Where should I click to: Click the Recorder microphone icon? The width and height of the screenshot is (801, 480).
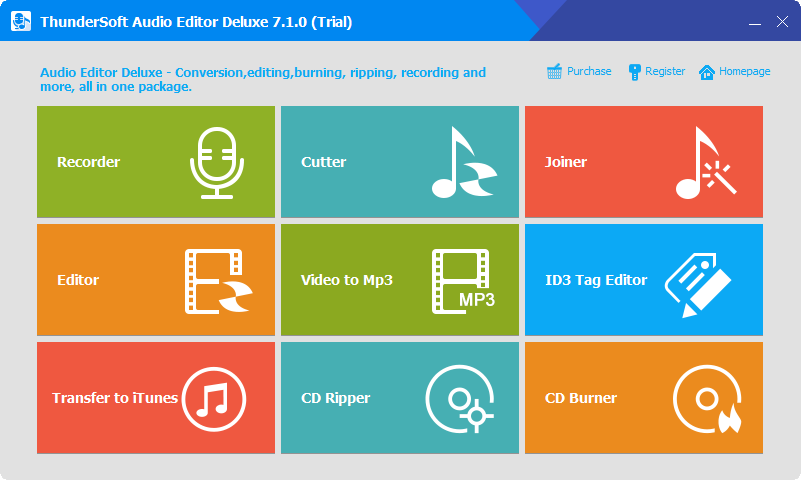(x=217, y=162)
